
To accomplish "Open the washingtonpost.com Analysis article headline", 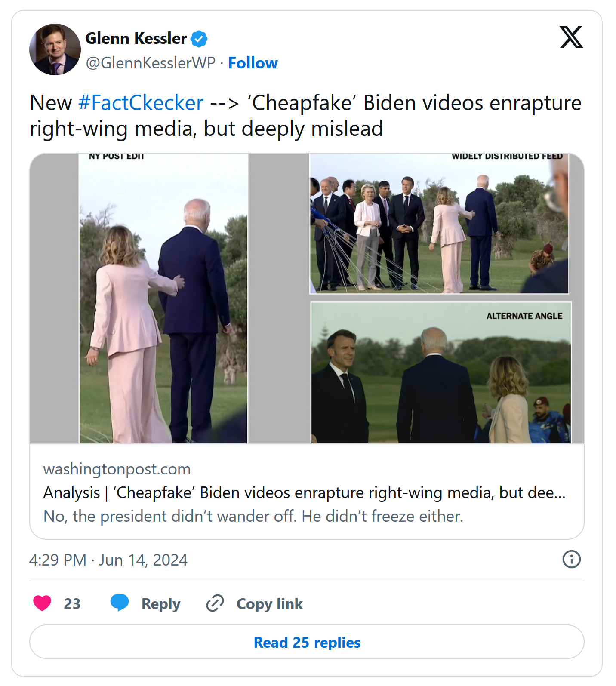I will point(304,492).
